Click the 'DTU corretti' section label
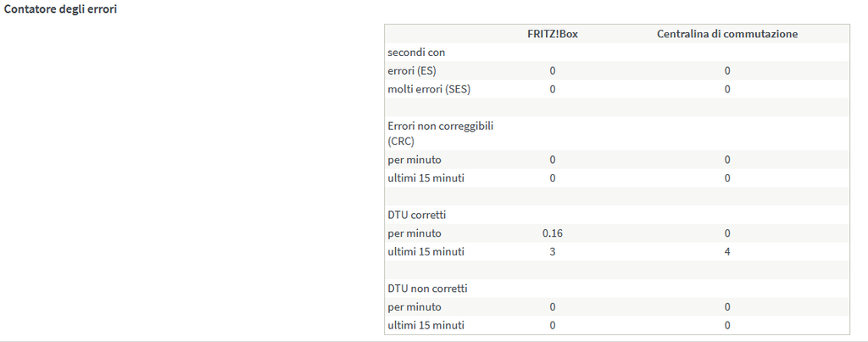The width and height of the screenshot is (868, 342). tap(418, 215)
